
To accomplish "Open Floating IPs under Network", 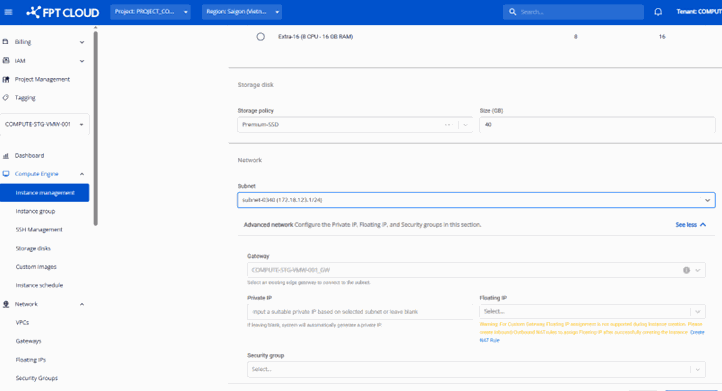I will [x=30, y=360].
